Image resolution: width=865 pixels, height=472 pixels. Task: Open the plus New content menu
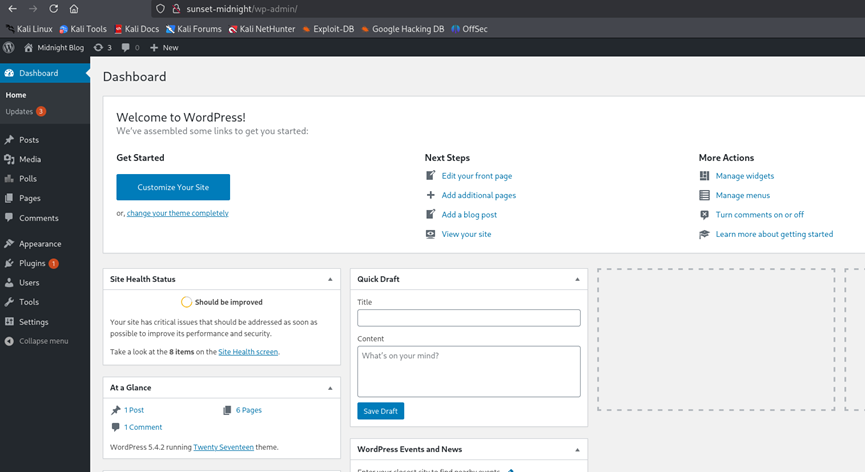click(x=164, y=47)
